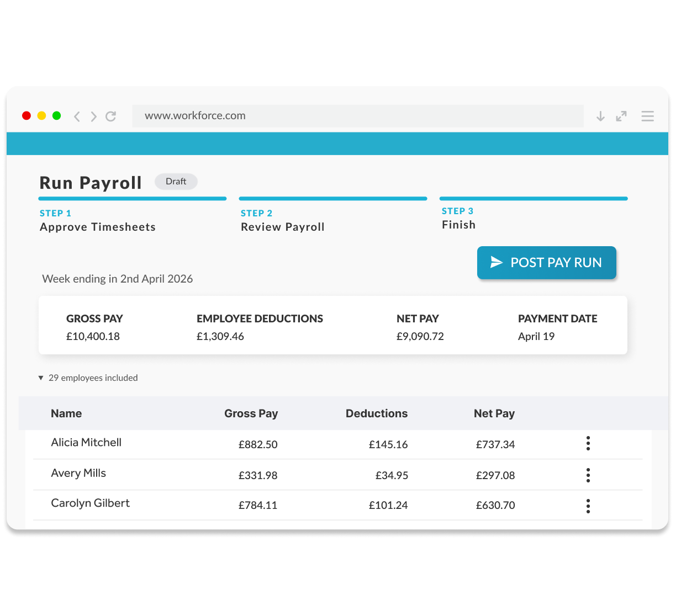The height and width of the screenshot is (616, 676).
Task: Go to Step 1 Approve Timesheets
Action: tap(98, 227)
